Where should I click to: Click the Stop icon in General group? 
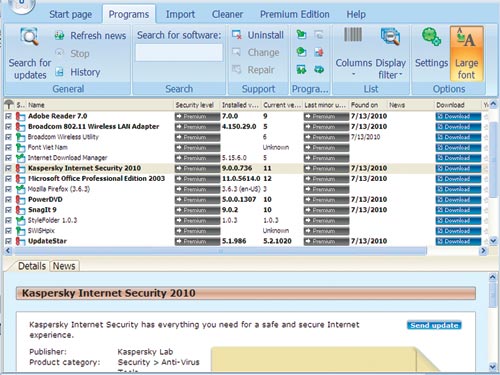59,53
